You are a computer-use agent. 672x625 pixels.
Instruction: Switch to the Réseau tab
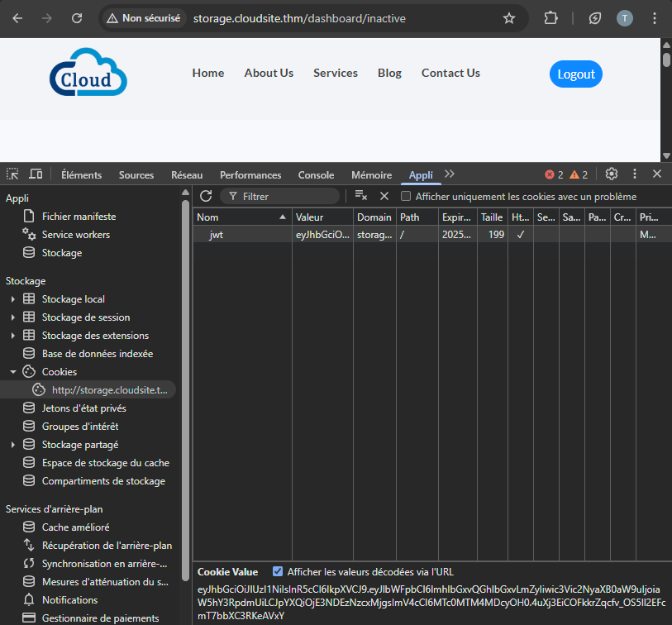click(187, 175)
